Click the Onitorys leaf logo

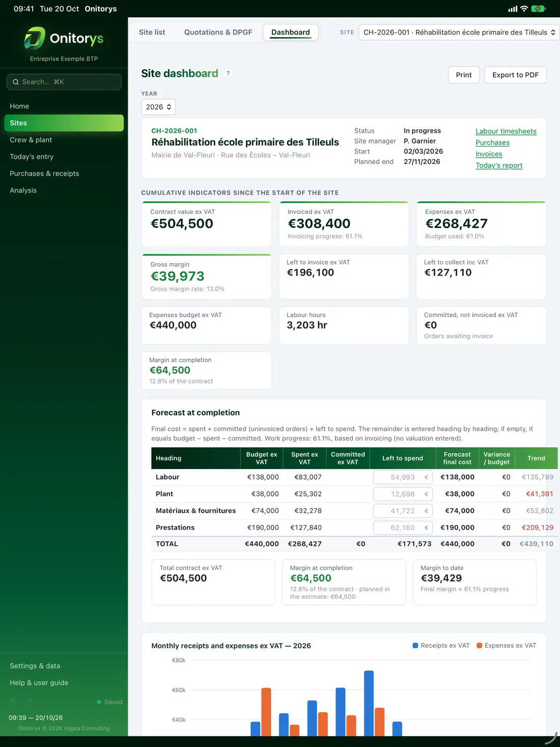click(35, 38)
